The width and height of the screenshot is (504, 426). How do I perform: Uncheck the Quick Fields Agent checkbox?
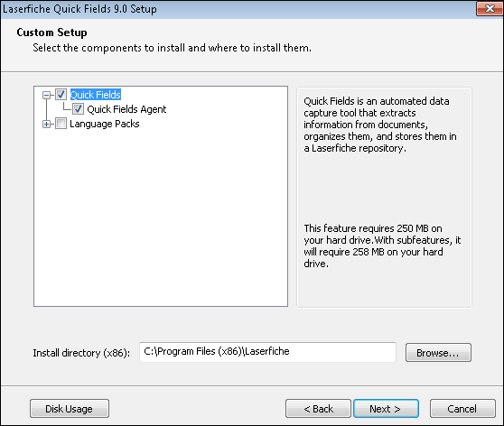tap(78, 109)
